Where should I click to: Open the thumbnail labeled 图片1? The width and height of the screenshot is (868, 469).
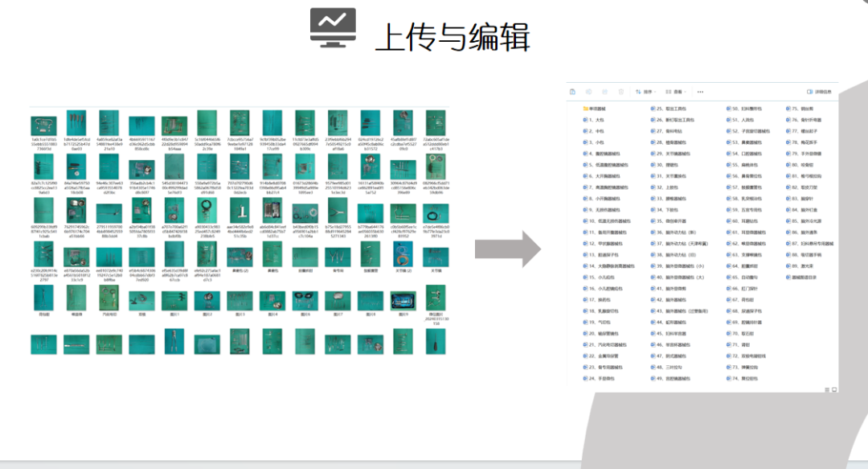174,302
